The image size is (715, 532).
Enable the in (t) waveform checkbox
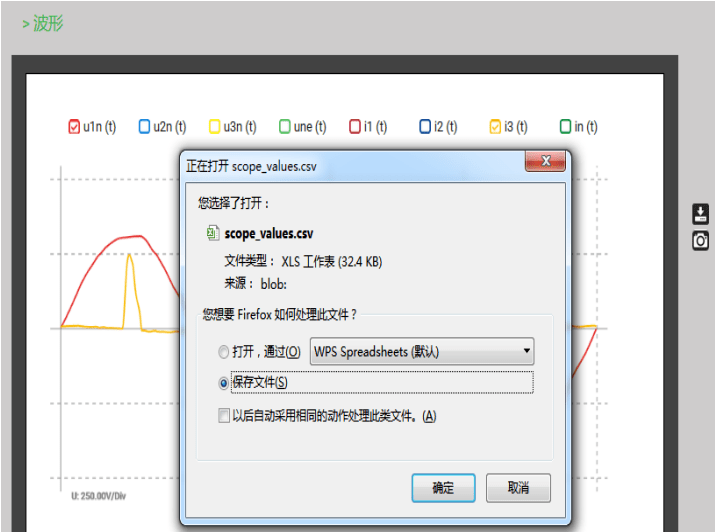pyautogui.click(x=565, y=127)
